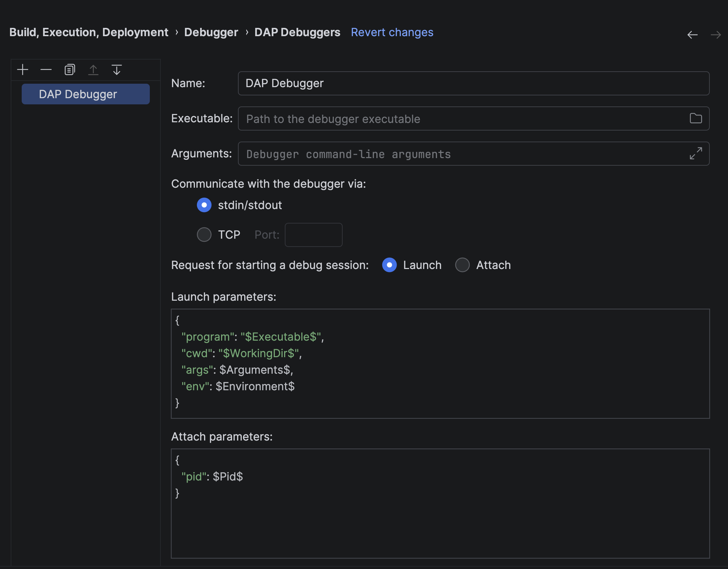
Task: Choose Attach request for debug session
Action: (462, 265)
